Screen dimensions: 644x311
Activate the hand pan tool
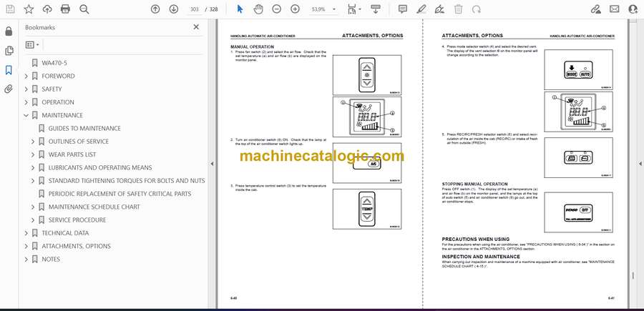(258, 9)
